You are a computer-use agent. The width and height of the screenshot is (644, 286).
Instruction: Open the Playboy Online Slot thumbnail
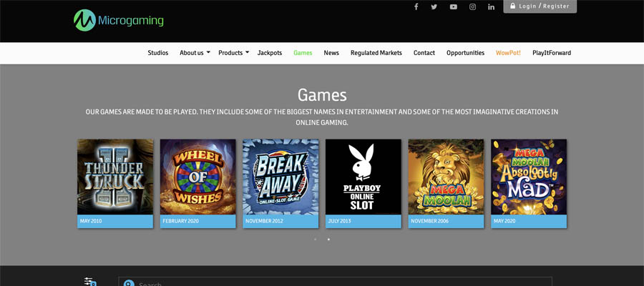364,177
